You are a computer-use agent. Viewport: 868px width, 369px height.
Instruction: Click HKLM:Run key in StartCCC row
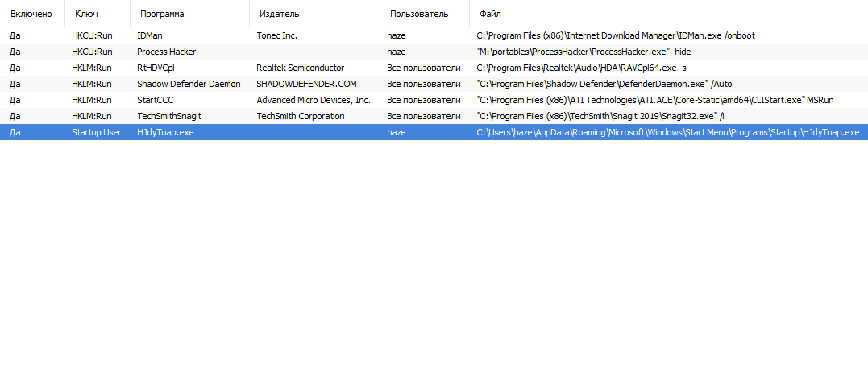point(92,100)
